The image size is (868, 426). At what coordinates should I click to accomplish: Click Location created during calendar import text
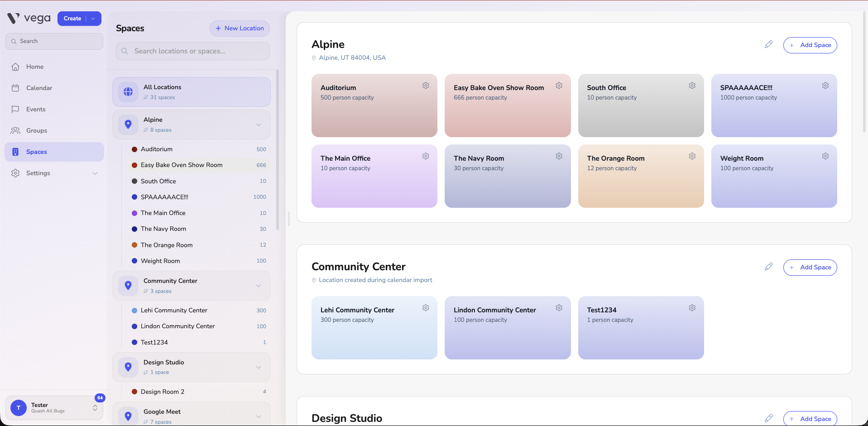click(375, 280)
